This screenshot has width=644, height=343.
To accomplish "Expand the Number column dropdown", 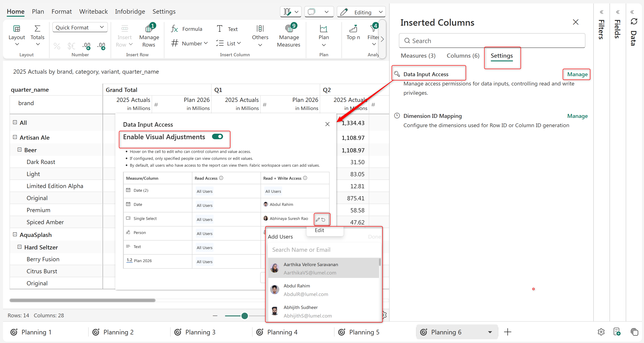I will [x=206, y=43].
